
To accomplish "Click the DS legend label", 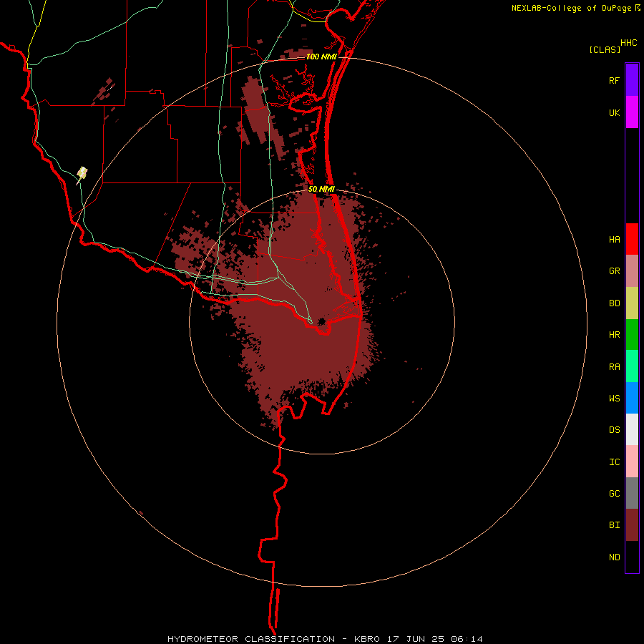I will (x=614, y=430).
